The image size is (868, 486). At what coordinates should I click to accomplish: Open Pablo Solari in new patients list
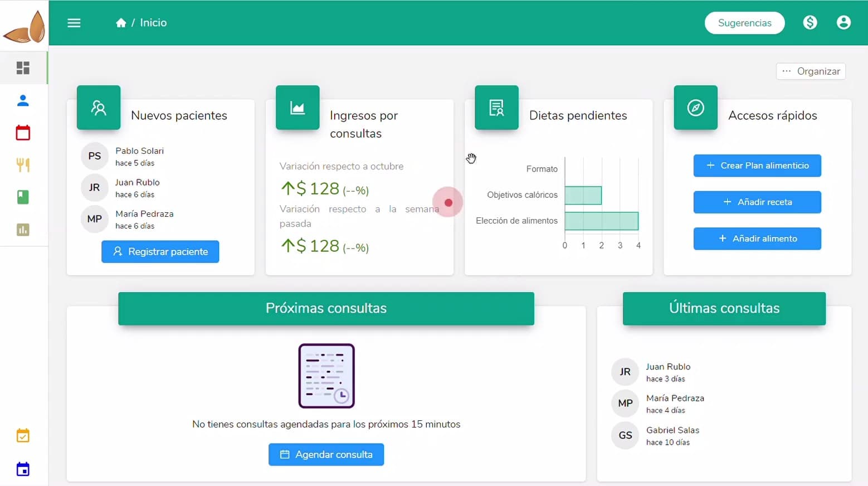(139, 151)
